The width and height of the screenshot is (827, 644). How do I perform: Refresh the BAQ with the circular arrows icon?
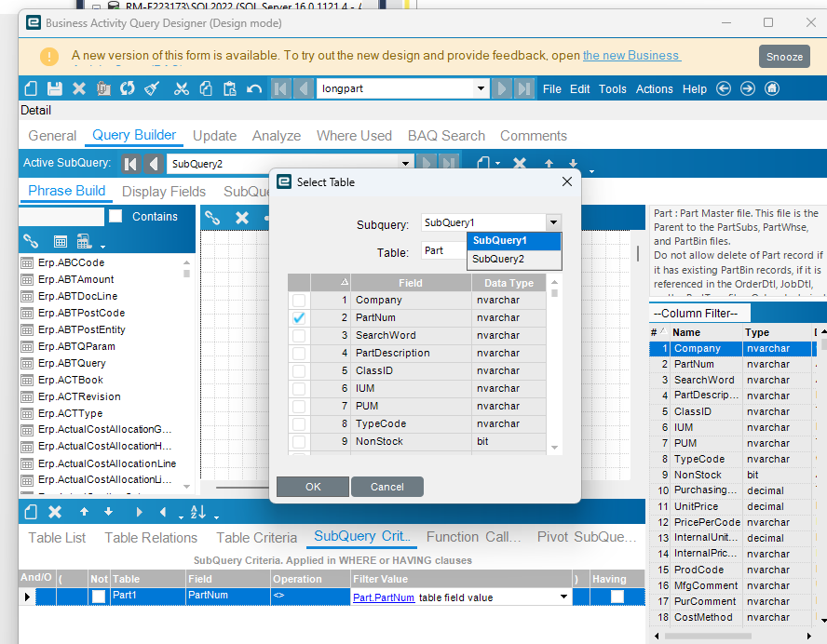127,88
